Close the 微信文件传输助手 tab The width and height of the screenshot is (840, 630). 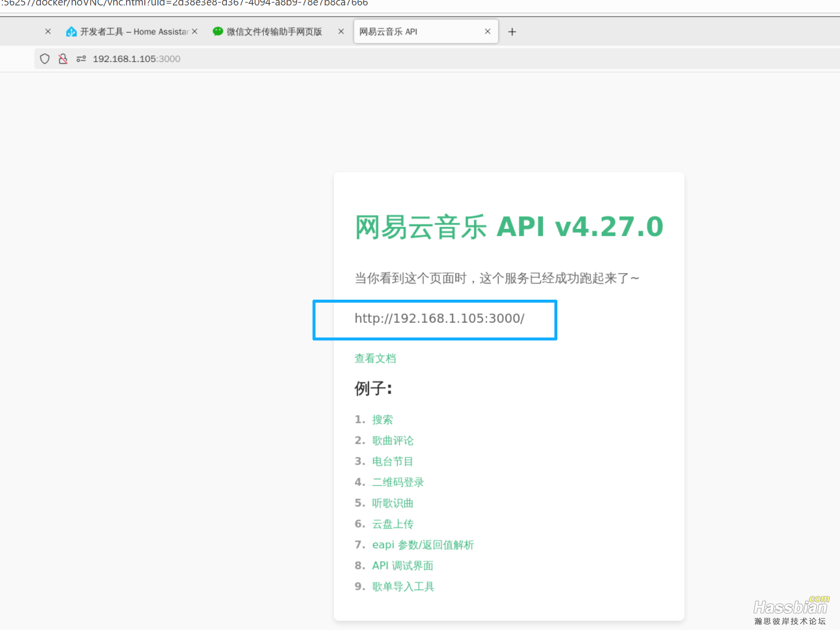(x=341, y=31)
